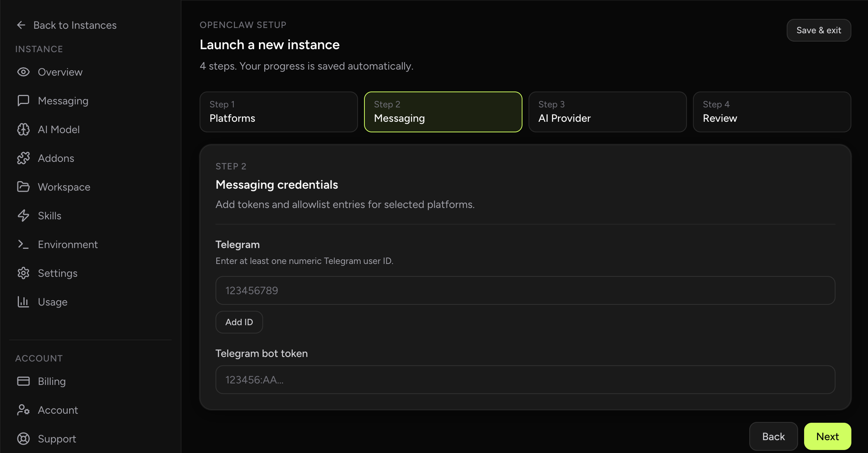
Task: Select the Skills lightning icon
Action: coord(23,216)
